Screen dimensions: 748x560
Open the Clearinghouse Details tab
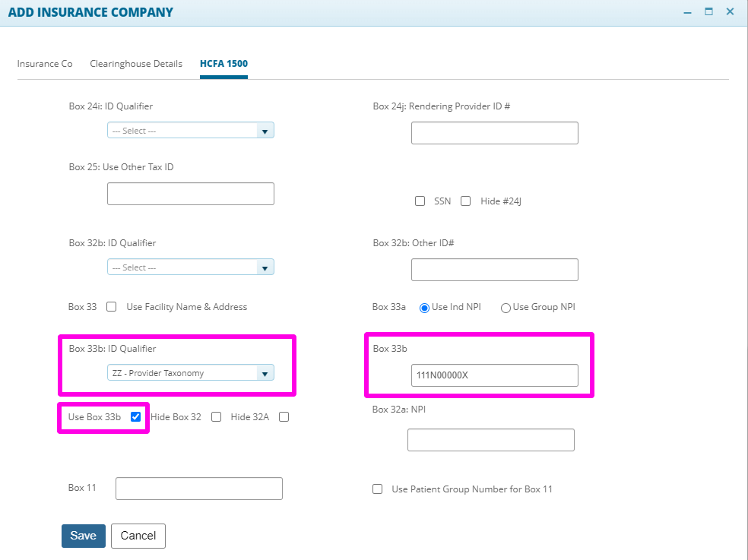135,64
